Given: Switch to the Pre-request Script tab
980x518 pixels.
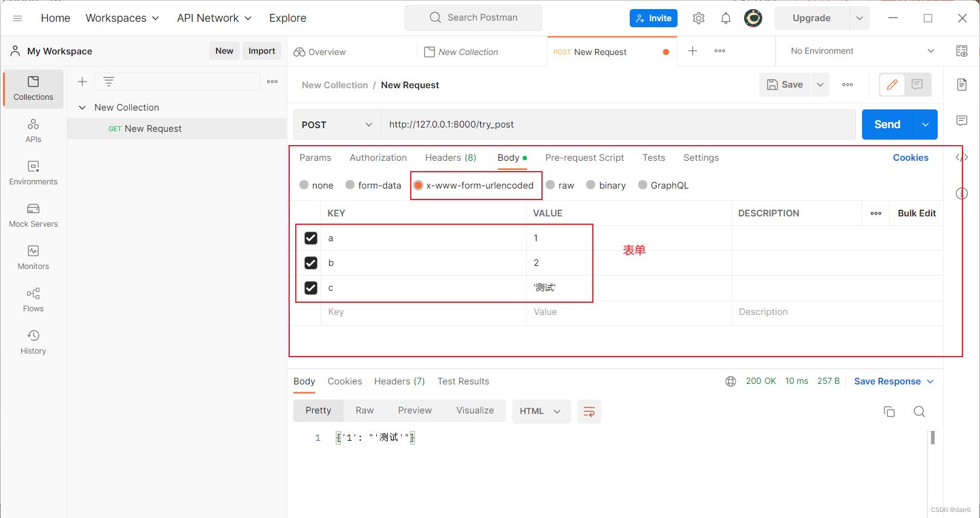Looking at the screenshot, I should 584,158.
